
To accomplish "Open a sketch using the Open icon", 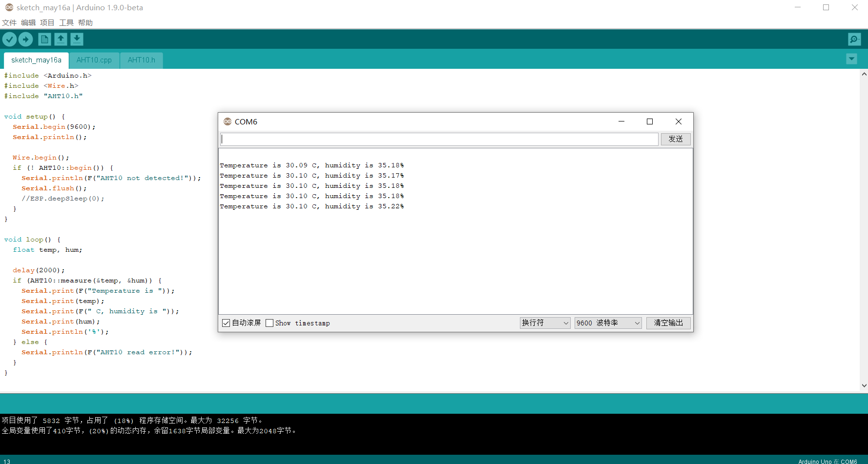I will 61,39.
